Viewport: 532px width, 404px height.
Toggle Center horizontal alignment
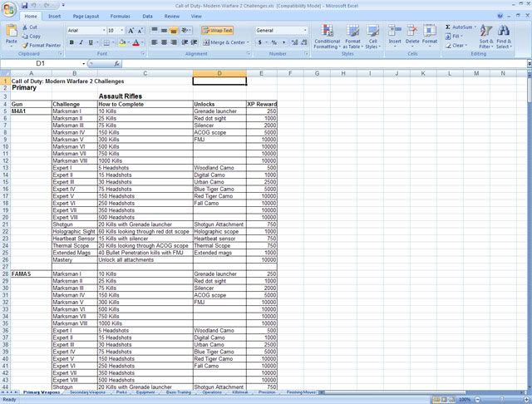(x=164, y=42)
